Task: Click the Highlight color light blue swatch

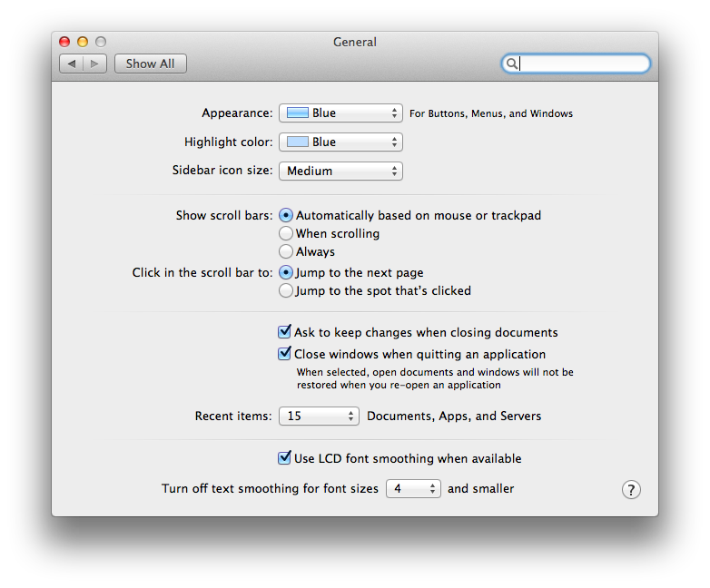Action: (x=298, y=142)
